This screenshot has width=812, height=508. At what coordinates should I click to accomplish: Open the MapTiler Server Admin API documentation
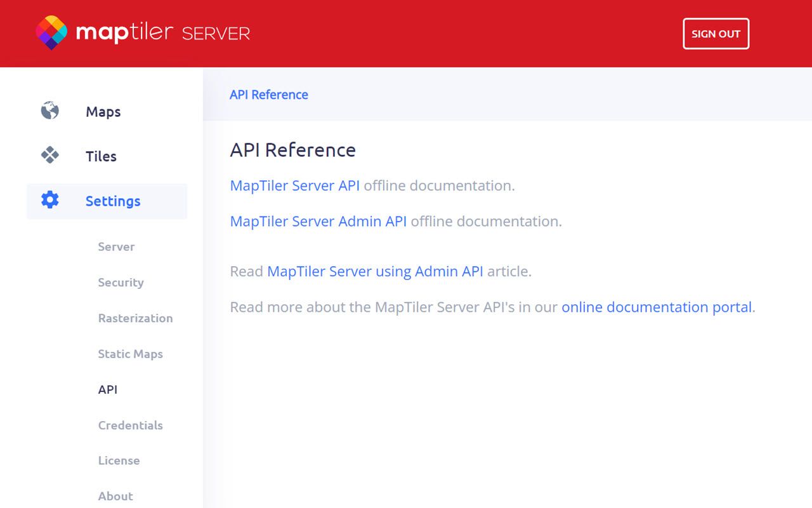(318, 221)
